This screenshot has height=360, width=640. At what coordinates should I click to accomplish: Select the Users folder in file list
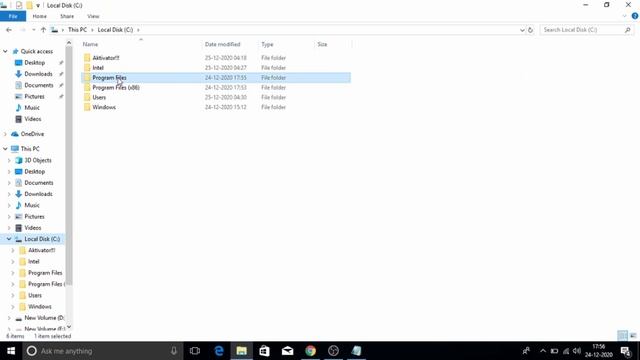(99, 97)
